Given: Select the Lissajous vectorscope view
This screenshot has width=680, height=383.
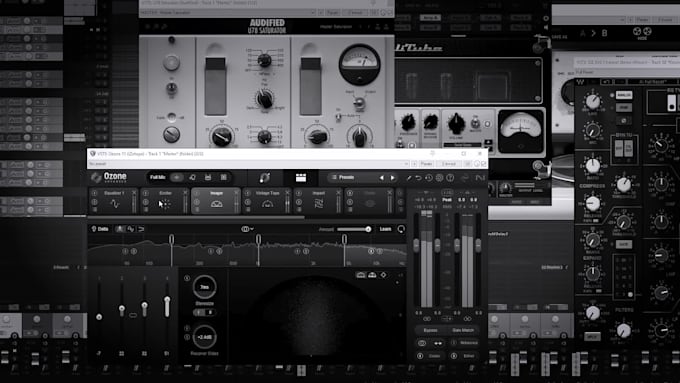Looking at the screenshot, I should [x=383, y=275].
